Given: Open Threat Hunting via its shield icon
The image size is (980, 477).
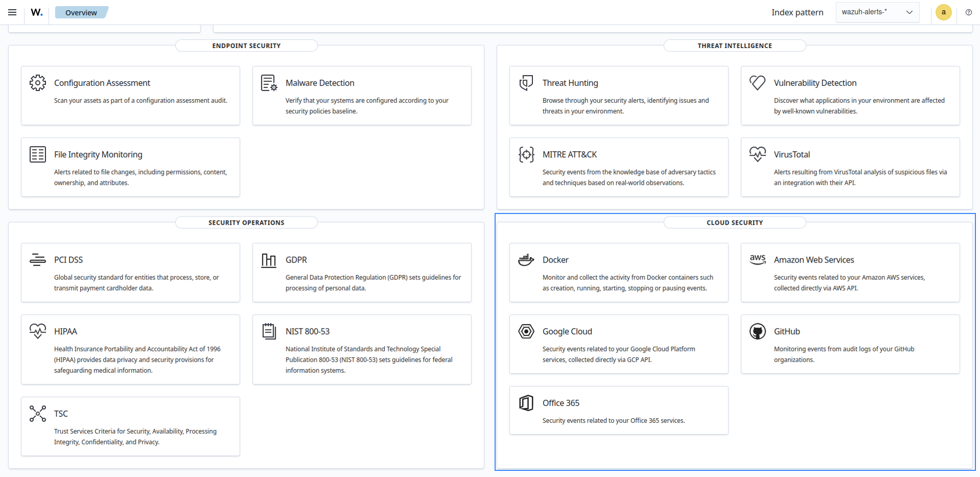Looking at the screenshot, I should 526,83.
